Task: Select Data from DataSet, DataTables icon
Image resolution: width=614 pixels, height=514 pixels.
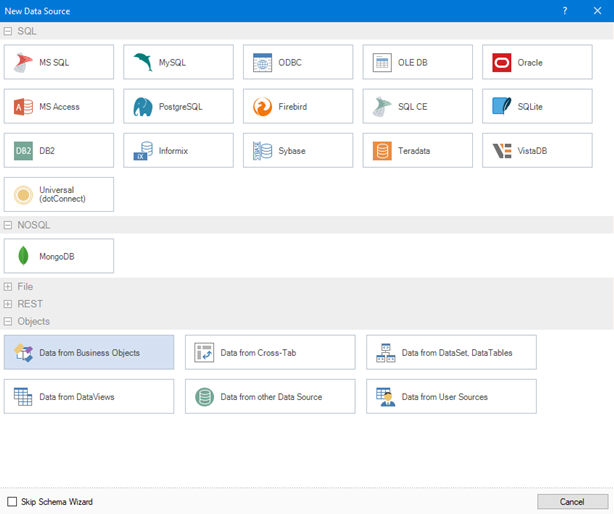Action: tap(386, 352)
